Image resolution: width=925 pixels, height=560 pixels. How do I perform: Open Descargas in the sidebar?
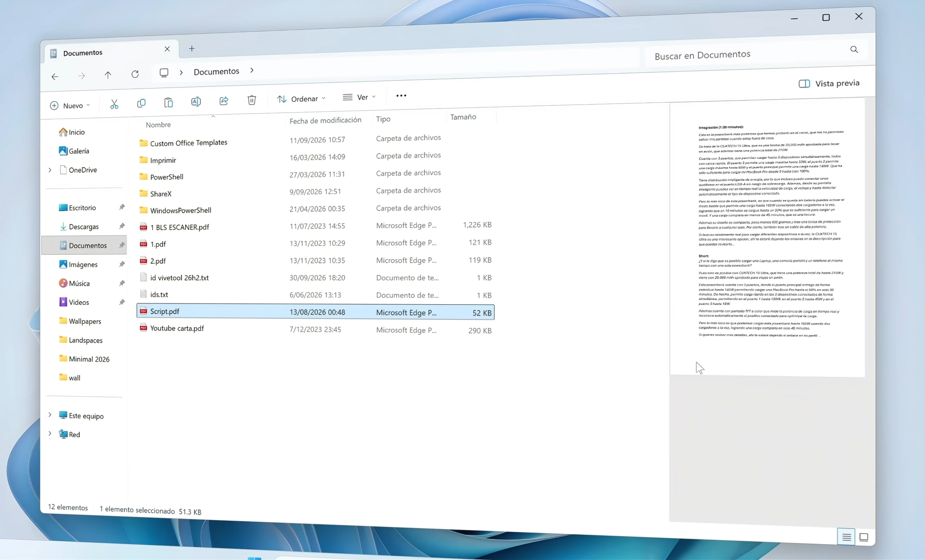pos(79,227)
